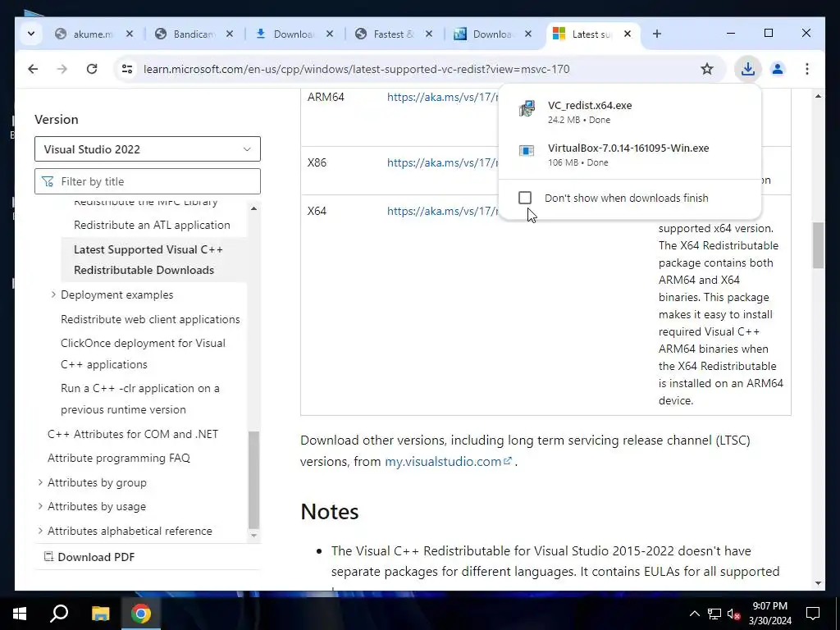
Task: Open Run a C++ -clr application item
Action: point(139,399)
